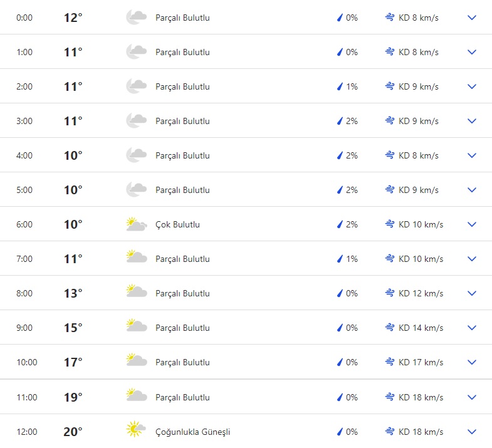Expand the 0:00 hourly forecast details
This screenshot has height=448, width=492.
472,18
